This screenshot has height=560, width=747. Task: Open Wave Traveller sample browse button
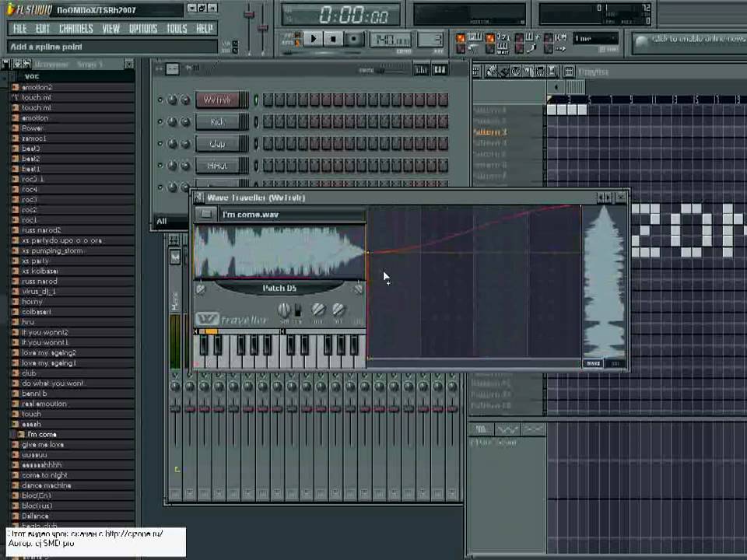[x=205, y=214]
